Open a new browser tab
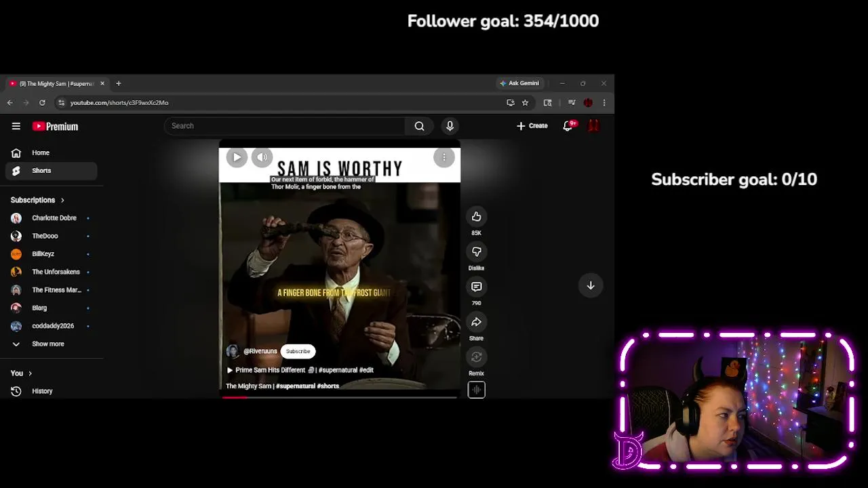 [118, 83]
